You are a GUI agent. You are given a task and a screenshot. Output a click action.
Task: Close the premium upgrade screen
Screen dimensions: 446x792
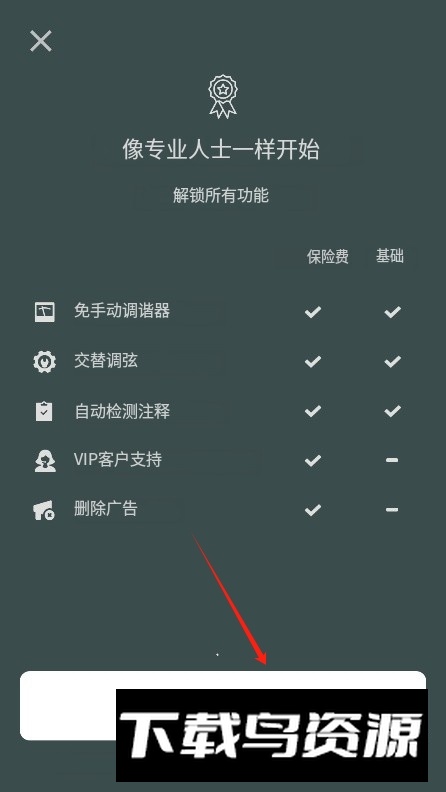[41, 41]
